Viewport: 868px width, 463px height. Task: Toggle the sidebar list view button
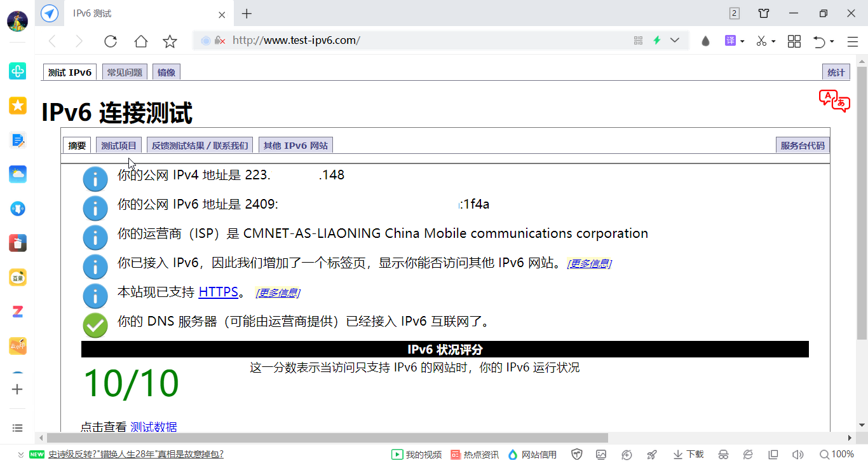(18, 428)
